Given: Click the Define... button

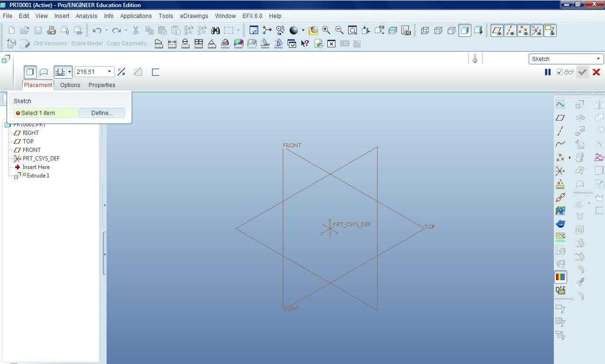Looking at the screenshot, I should point(102,113).
